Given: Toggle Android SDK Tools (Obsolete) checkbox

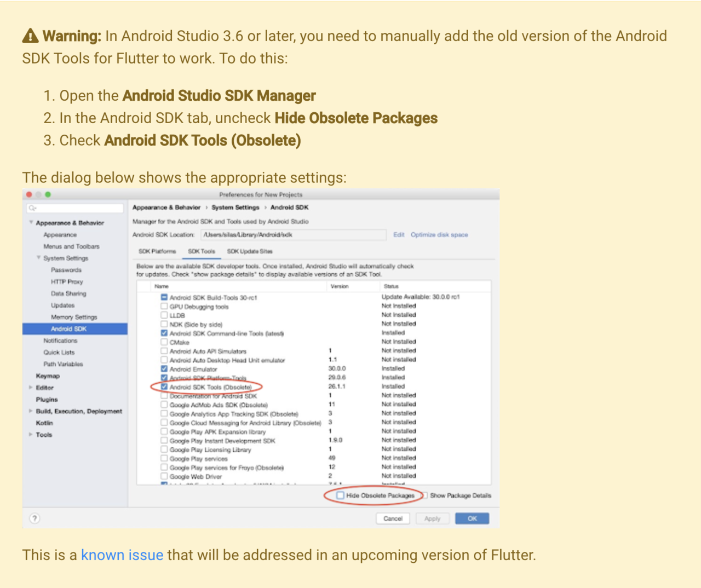Looking at the screenshot, I should 164,387.
